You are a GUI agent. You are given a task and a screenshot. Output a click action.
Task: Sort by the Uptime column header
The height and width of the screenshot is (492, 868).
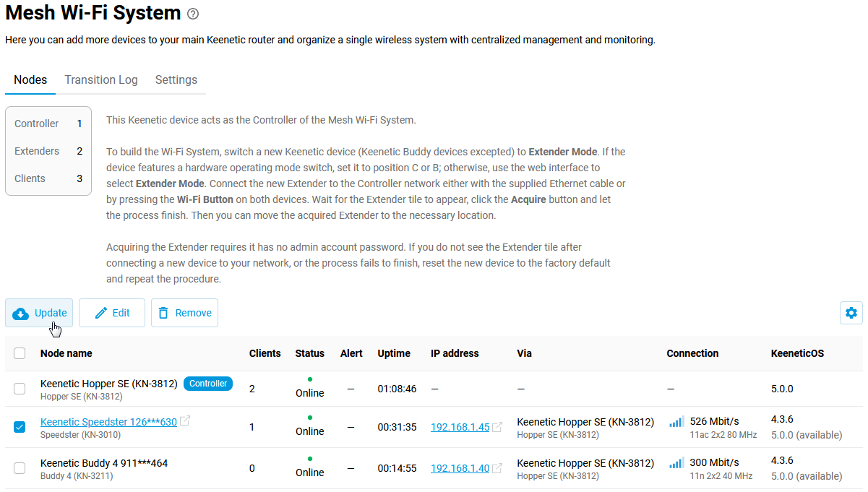pyautogui.click(x=393, y=353)
